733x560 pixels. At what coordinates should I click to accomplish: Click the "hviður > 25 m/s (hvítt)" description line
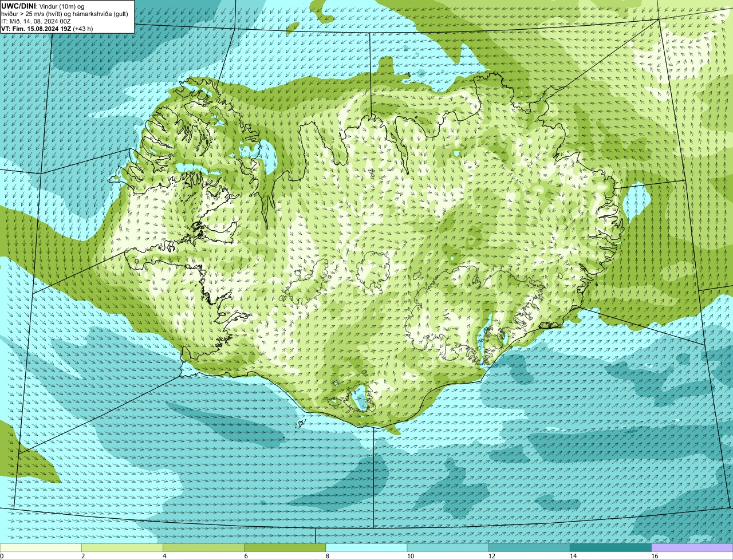[65, 13]
